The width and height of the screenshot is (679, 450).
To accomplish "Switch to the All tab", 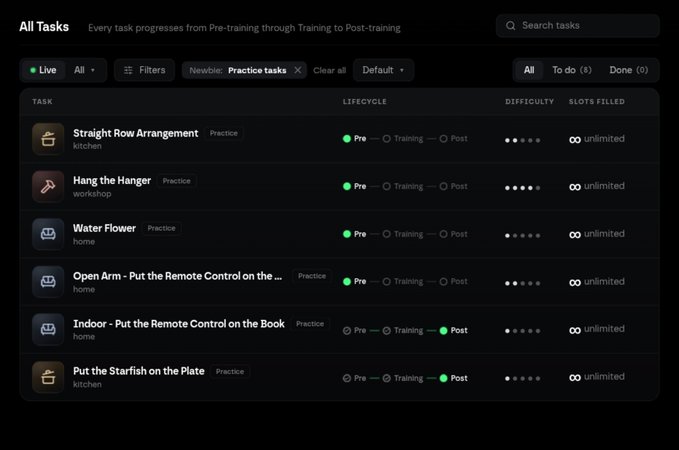I will click(529, 70).
